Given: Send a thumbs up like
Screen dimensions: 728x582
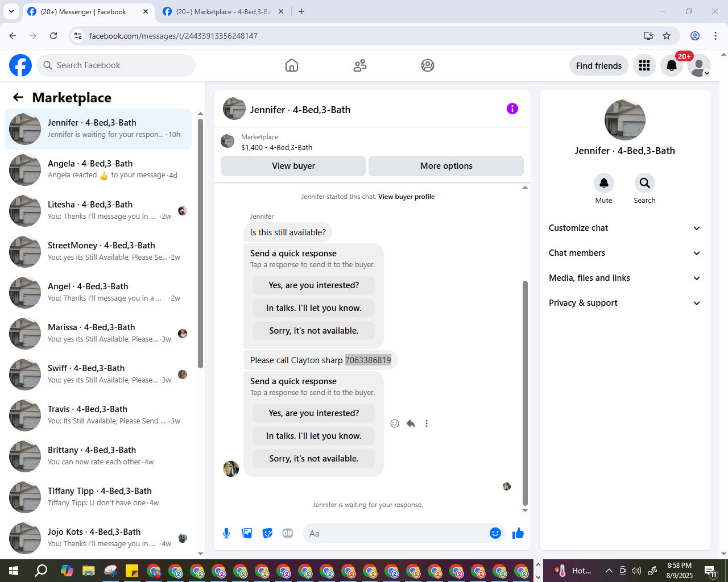Looking at the screenshot, I should [x=518, y=533].
